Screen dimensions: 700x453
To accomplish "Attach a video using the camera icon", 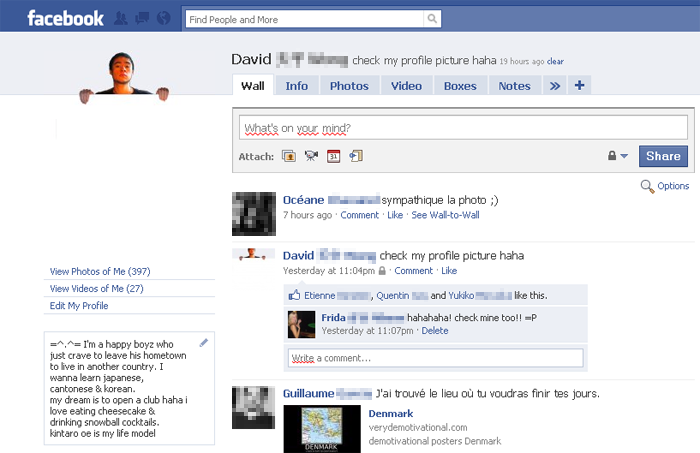I will pyautogui.click(x=311, y=156).
